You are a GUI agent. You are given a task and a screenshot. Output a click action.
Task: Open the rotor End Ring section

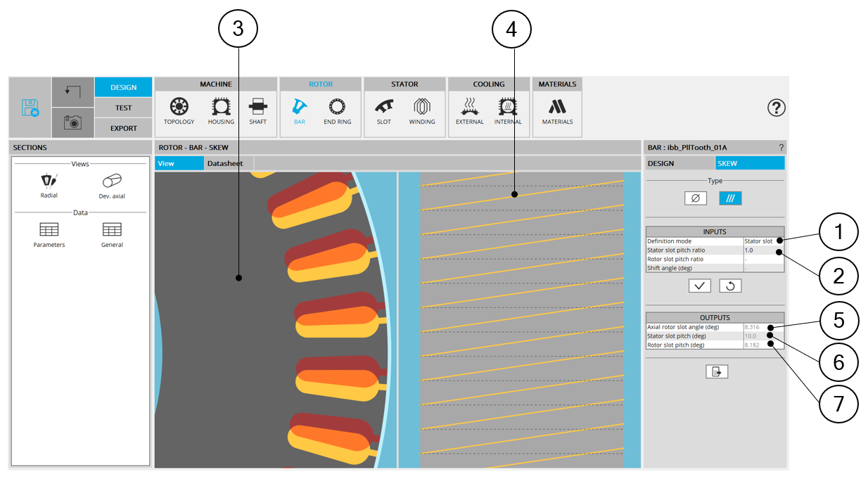coord(337,110)
